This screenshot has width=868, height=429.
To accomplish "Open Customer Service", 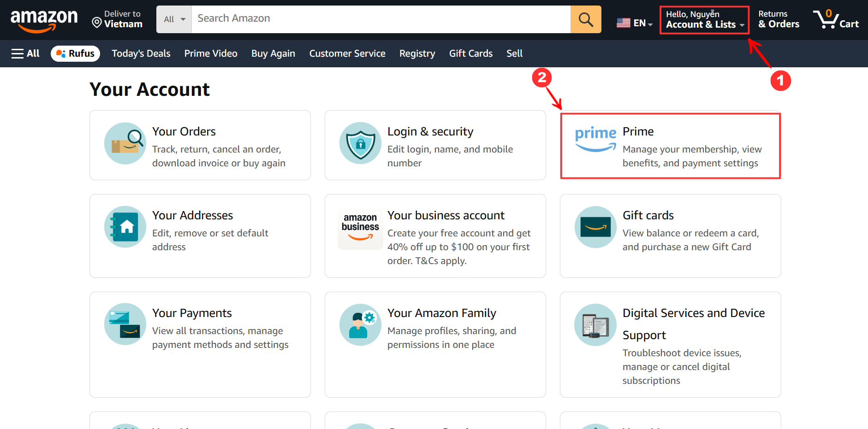I will click(347, 53).
